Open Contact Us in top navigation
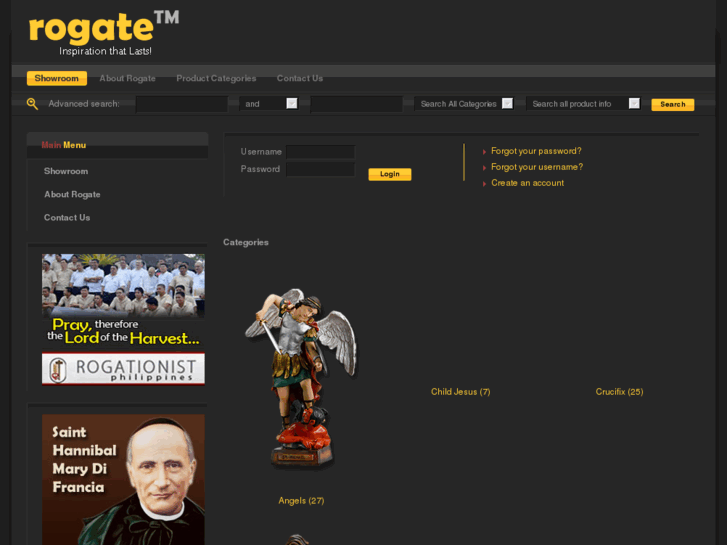Screen dimensions: 727x545 pos(300,78)
